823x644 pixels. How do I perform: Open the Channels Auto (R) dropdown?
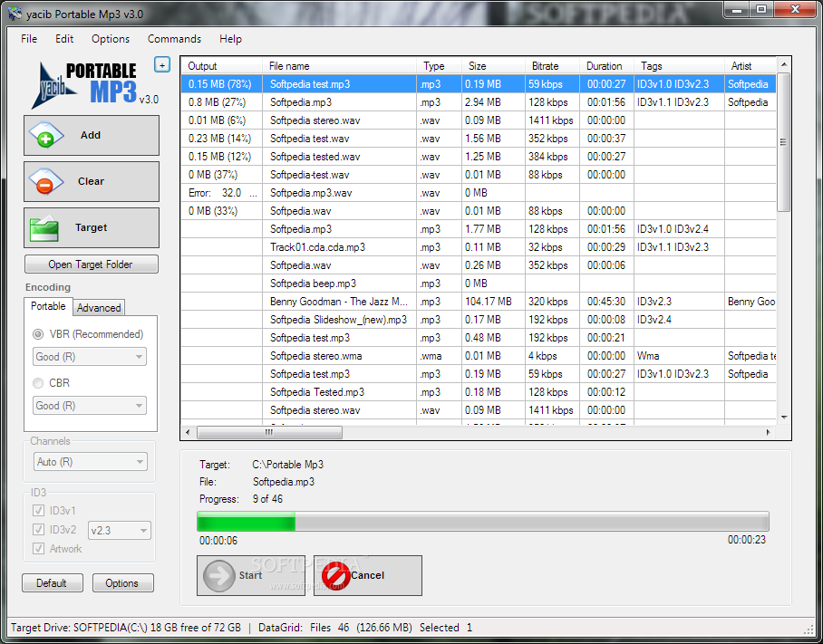(91, 462)
